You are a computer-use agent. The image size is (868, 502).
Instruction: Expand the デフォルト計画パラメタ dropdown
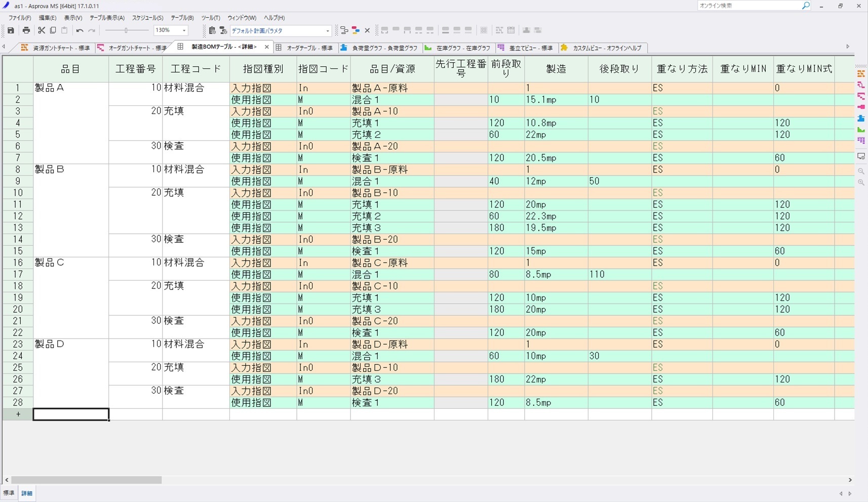pyautogui.click(x=328, y=31)
